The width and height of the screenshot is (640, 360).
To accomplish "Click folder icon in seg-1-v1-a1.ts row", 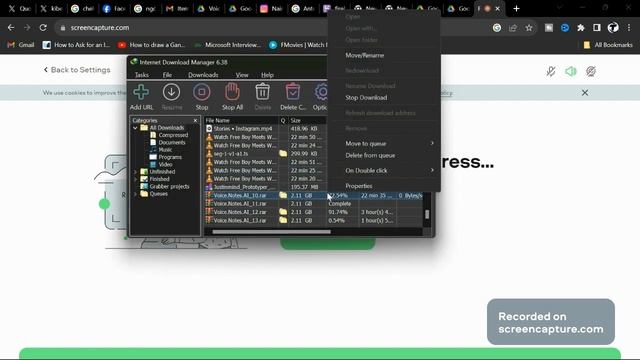I will pos(283,153).
